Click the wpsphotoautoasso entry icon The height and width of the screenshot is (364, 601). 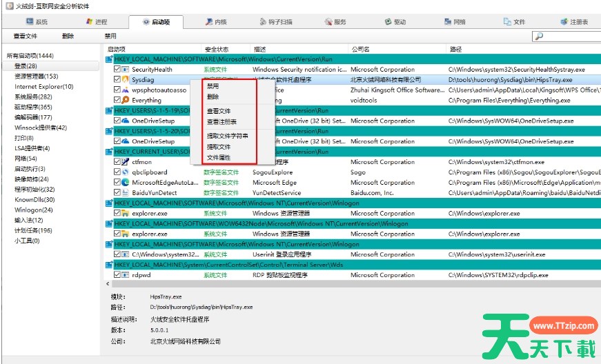click(x=126, y=90)
